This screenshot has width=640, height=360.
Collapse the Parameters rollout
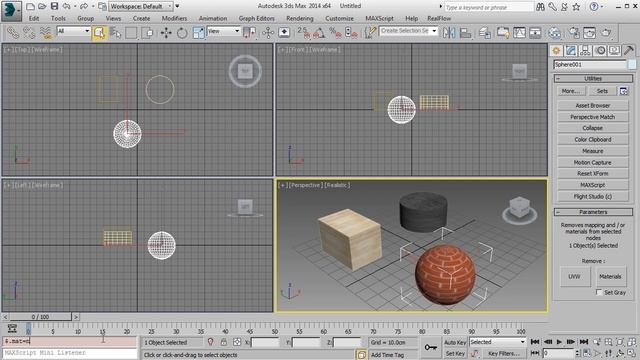pyautogui.click(x=593, y=212)
